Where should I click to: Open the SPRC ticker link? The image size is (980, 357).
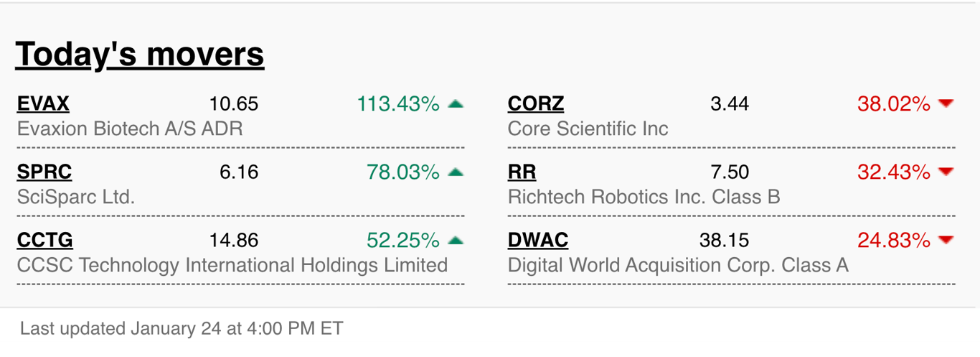pos(44,172)
